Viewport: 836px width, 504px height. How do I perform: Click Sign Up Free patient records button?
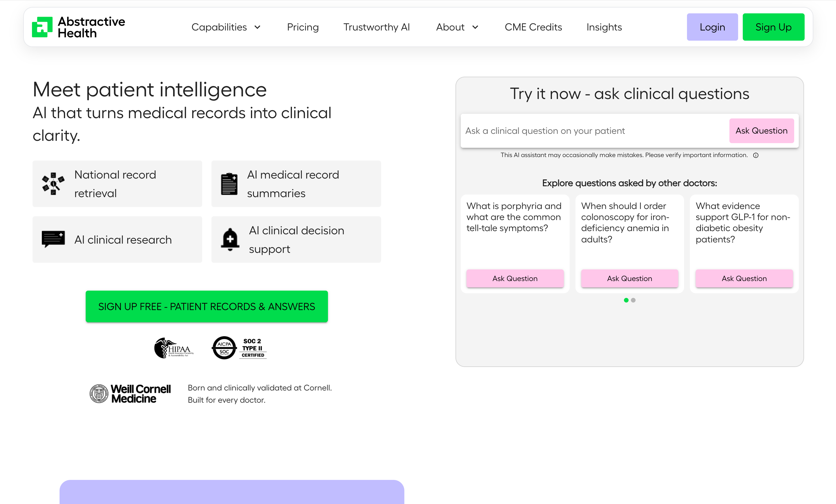click(x=207, y=306)
